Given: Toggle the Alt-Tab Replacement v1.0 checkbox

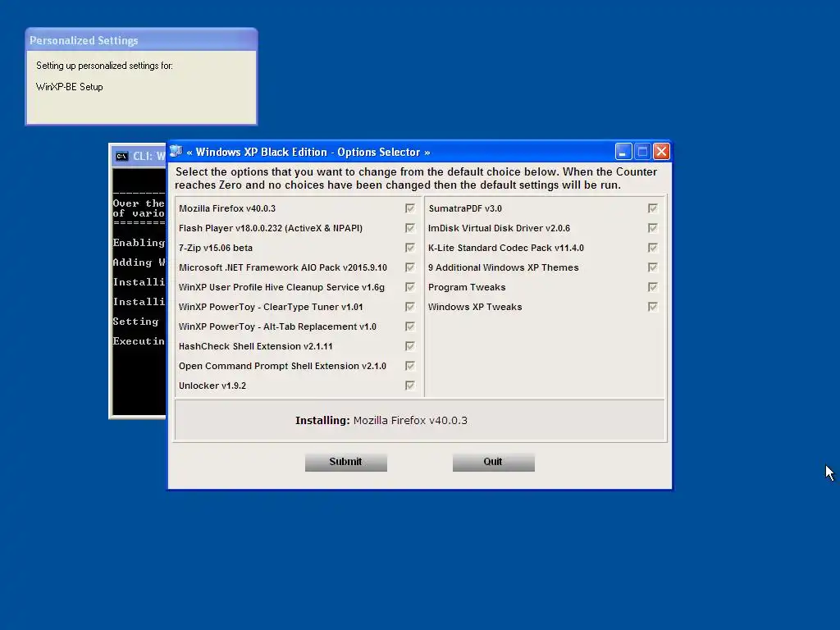Looking at the screenshot, I should (410, 326).
